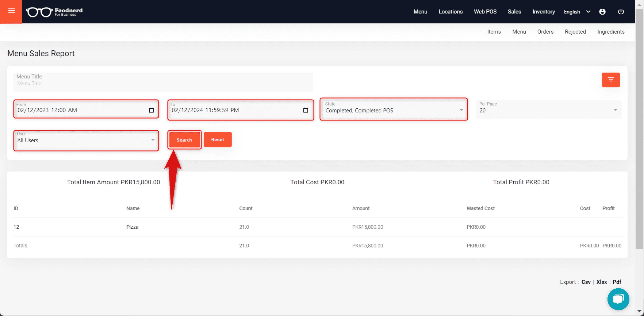Toggle the orange filter icon button

pyautogui.click(x=611, y=80)
